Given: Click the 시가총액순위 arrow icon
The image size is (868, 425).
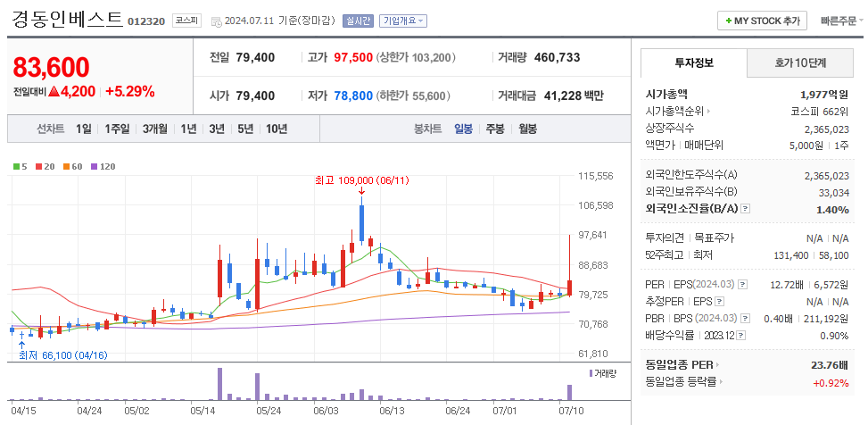Looking at the screenshot, I should [708, 112].
